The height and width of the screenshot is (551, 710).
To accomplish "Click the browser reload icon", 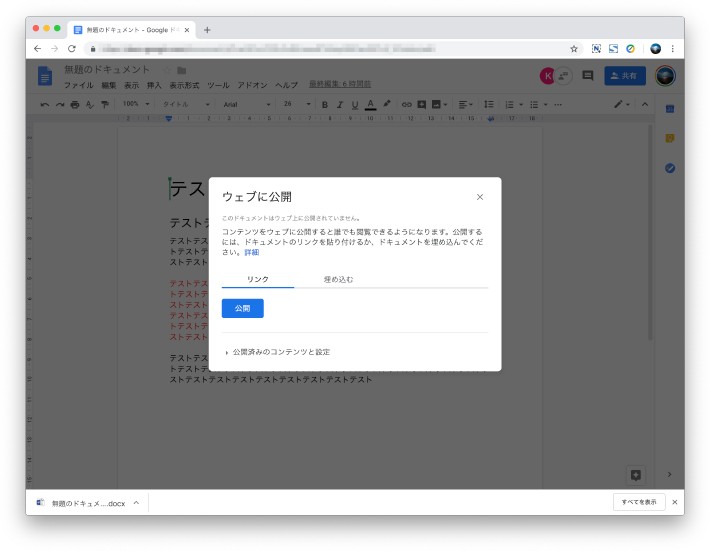I will (x=72, y=48).
